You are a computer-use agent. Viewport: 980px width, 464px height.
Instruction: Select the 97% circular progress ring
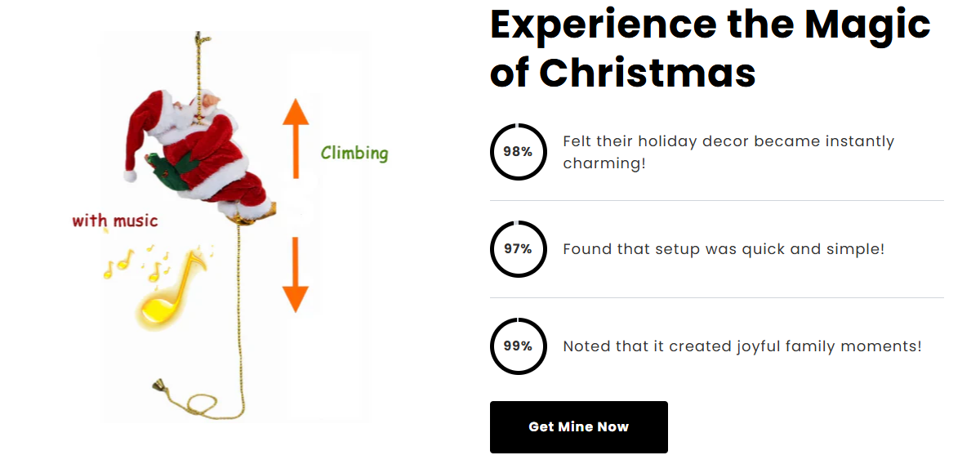(x=518, y=249)
